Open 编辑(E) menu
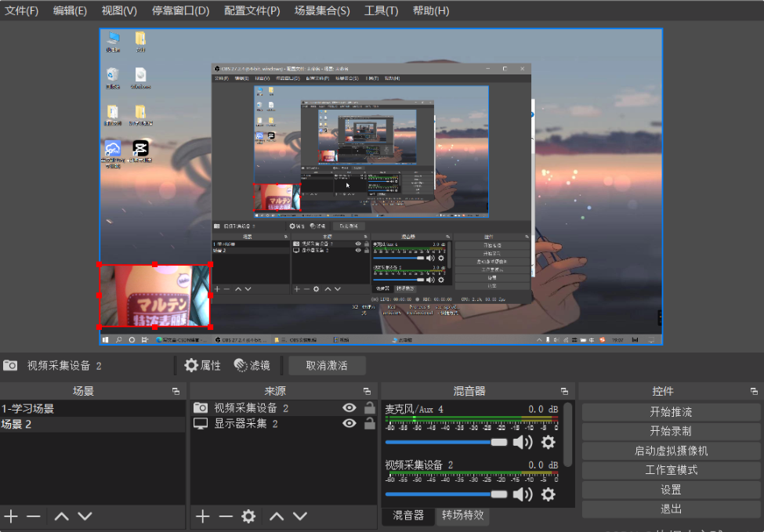This screenshot has width=764, height=532. point(70,11)
